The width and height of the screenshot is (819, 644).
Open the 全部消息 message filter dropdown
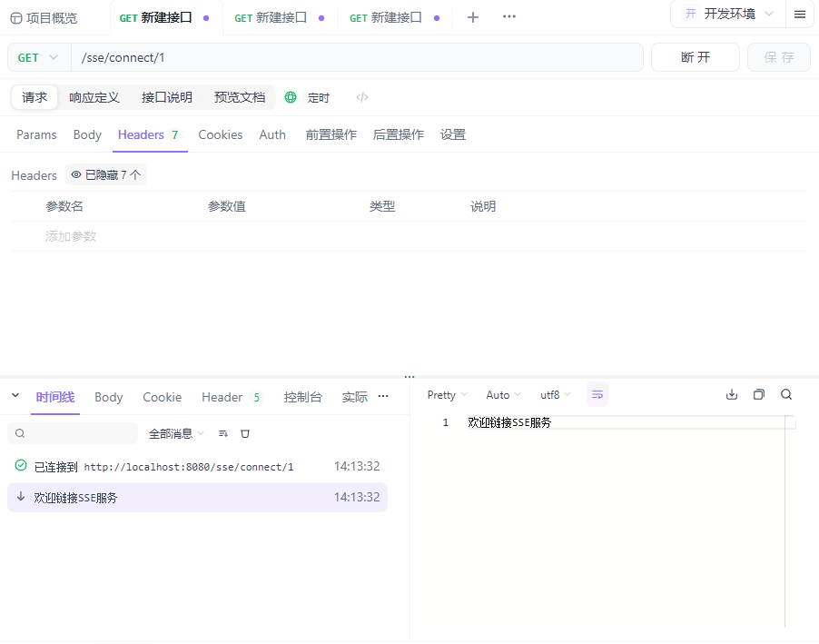176,433
